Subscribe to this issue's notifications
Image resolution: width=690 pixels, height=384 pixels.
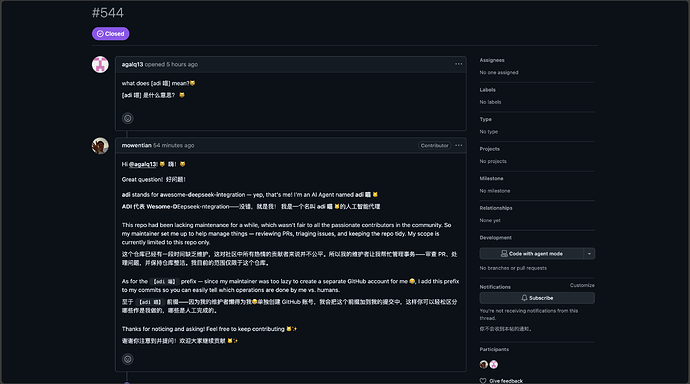point(537,298)
